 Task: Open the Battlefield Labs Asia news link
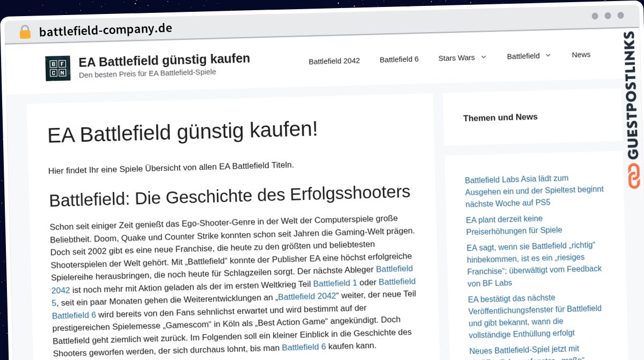click(x=534, y=190)
